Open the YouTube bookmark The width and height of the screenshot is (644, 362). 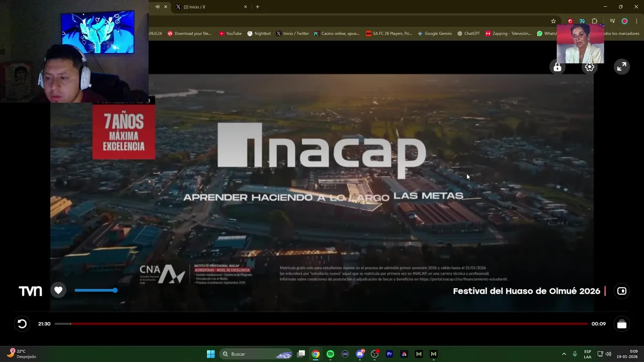230,34
